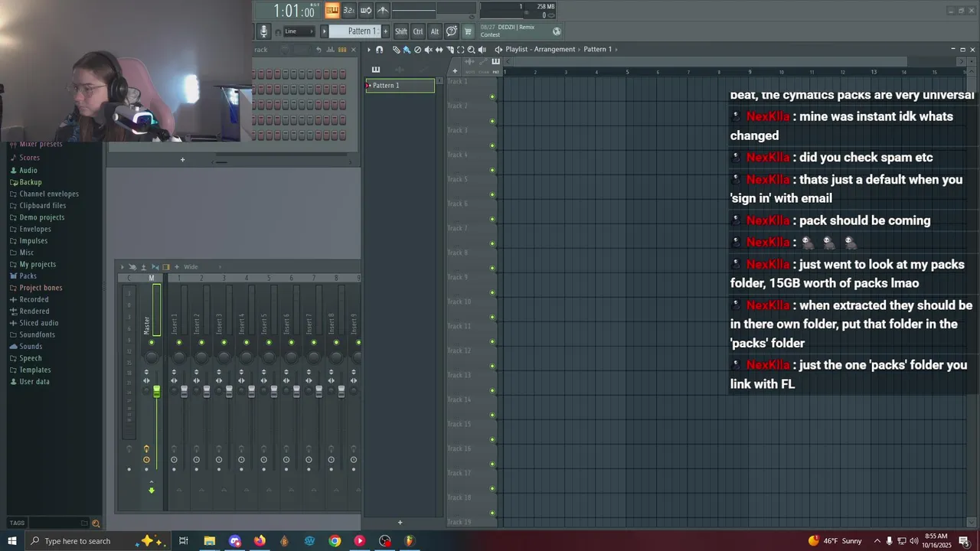Select the Playlist playback speaker tool

pyautogui.click(x=482, y=50)
